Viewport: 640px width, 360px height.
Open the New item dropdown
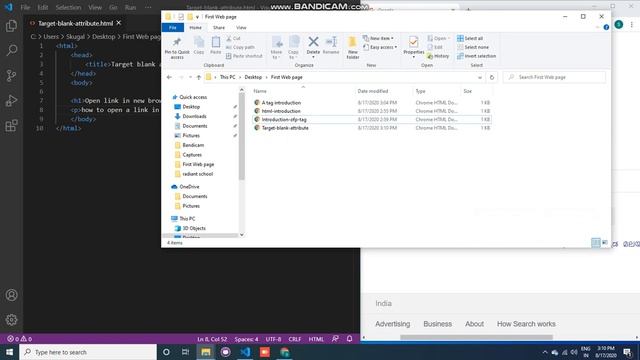378,38
